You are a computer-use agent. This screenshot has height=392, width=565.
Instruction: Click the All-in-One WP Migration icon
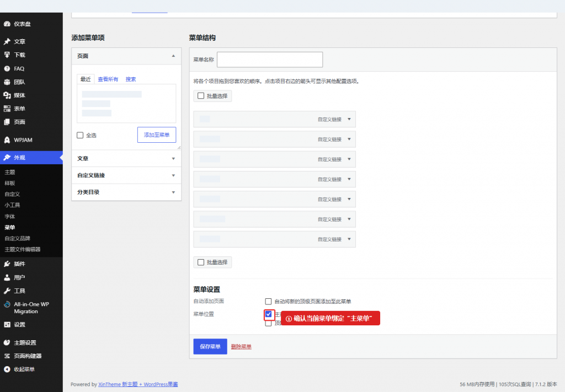tap(7, 304)
